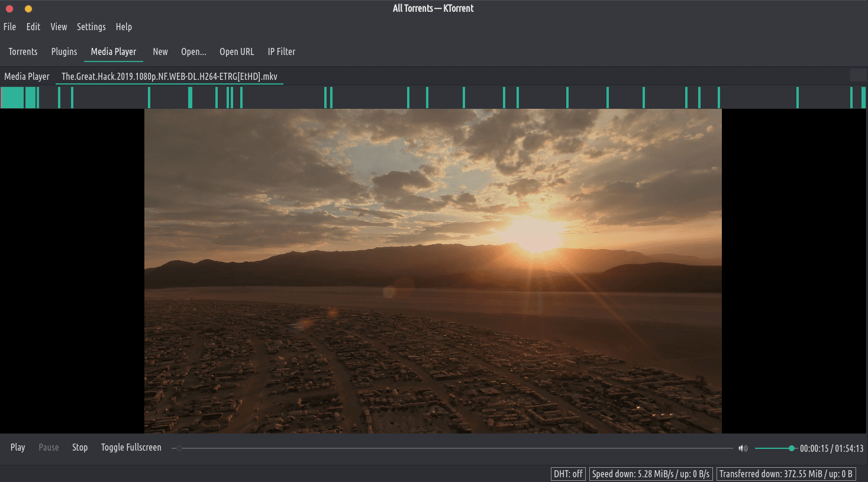Click the red close window button
The image size is (868, 482).
9,9
